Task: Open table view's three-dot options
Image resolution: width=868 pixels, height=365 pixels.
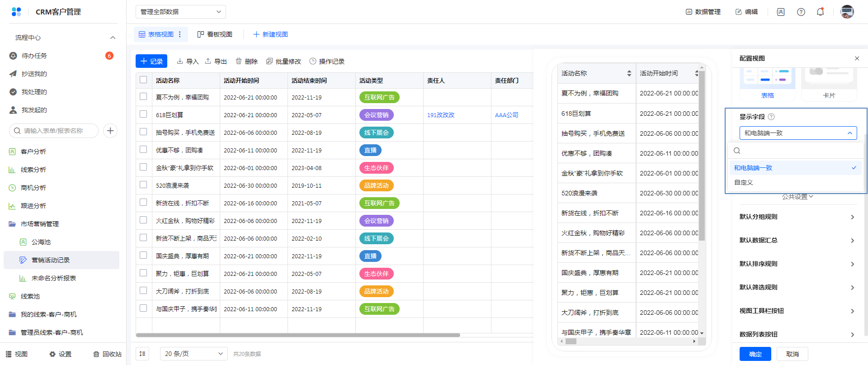Action: [180, 34]
